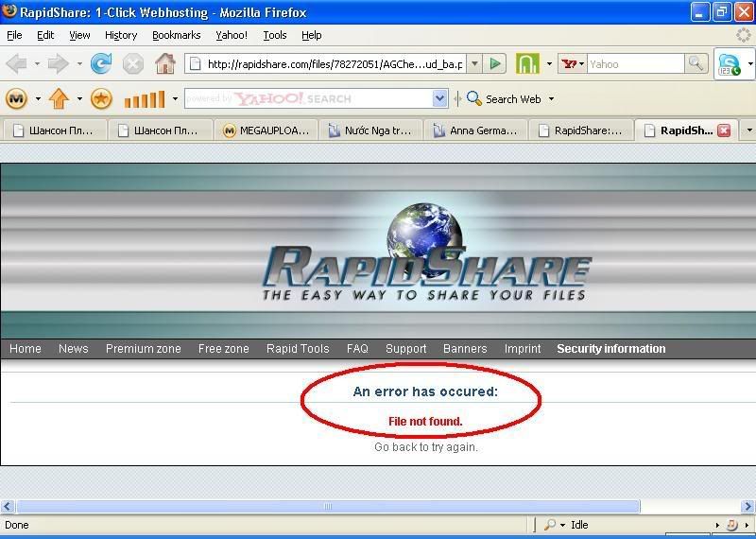Viewport: 756px width, 539px height.
Task: Click the orange up-arrow toolbar icon
Action: (60, 98)
